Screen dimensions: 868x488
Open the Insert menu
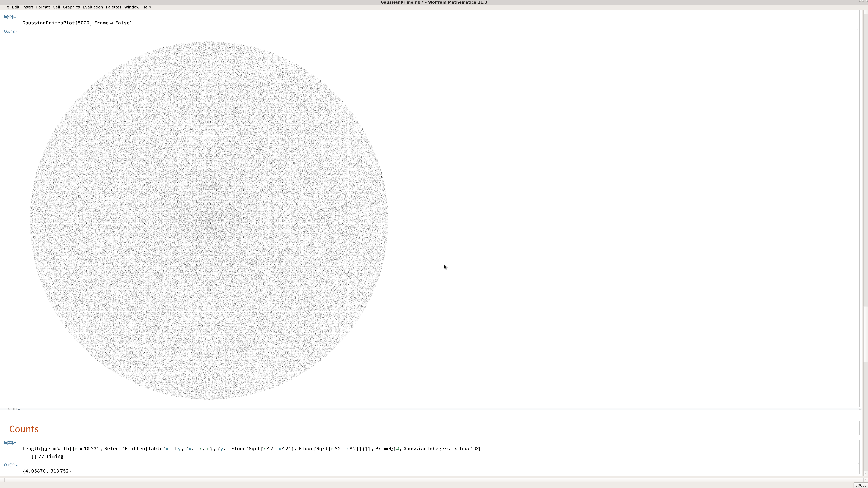(x=28, y=7)
